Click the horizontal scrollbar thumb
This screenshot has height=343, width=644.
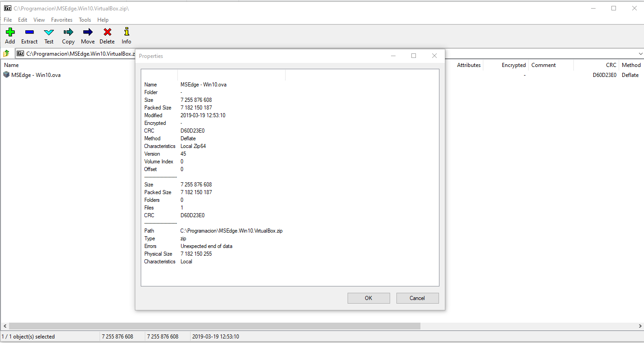pyautogui.click(x=215, y=326)
